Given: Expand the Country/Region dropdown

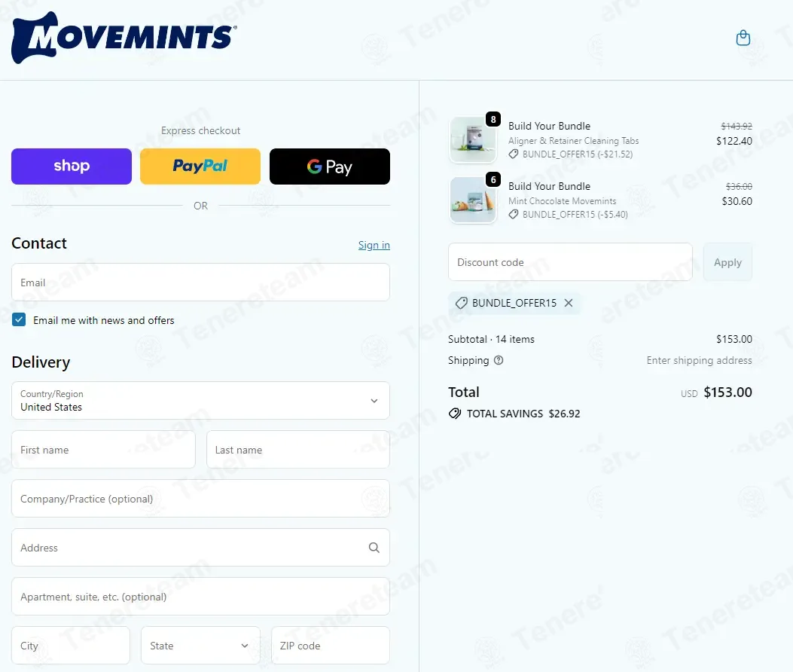Looking at the screenshot, I should click(x=200, y=400).
